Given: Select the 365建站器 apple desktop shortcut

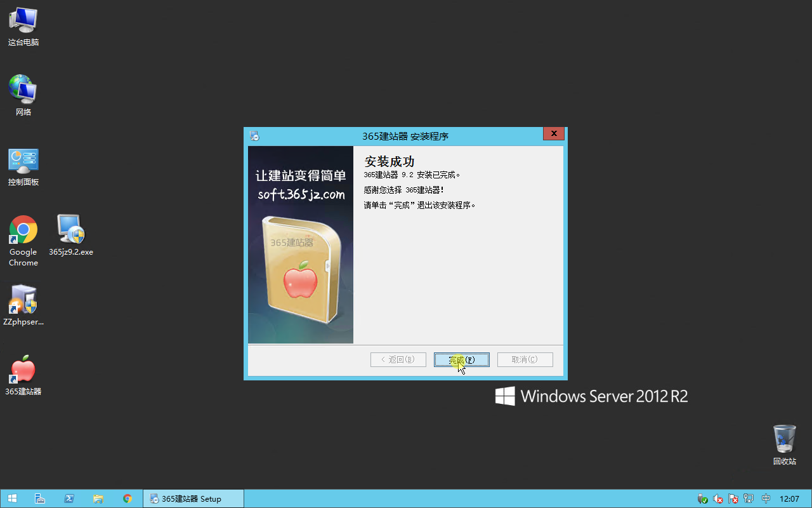Looking at the screenshot, I should tap(23, 375).
